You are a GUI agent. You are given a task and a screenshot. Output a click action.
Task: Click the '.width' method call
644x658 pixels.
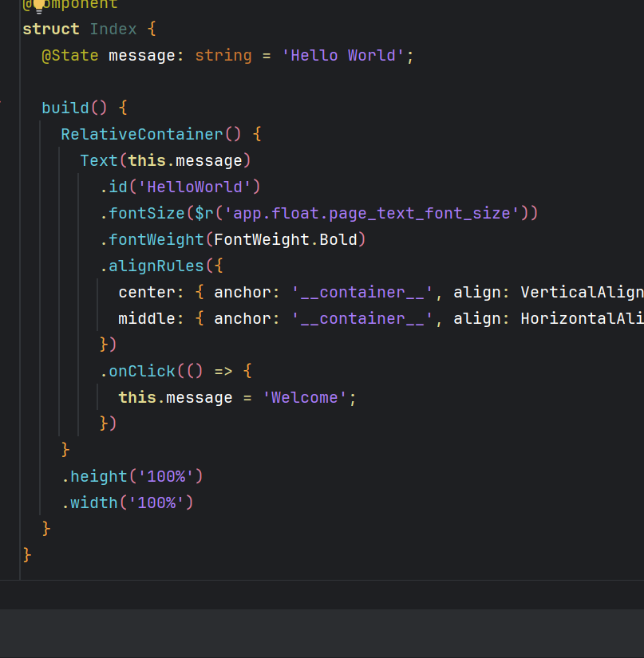tap(90, 503)
